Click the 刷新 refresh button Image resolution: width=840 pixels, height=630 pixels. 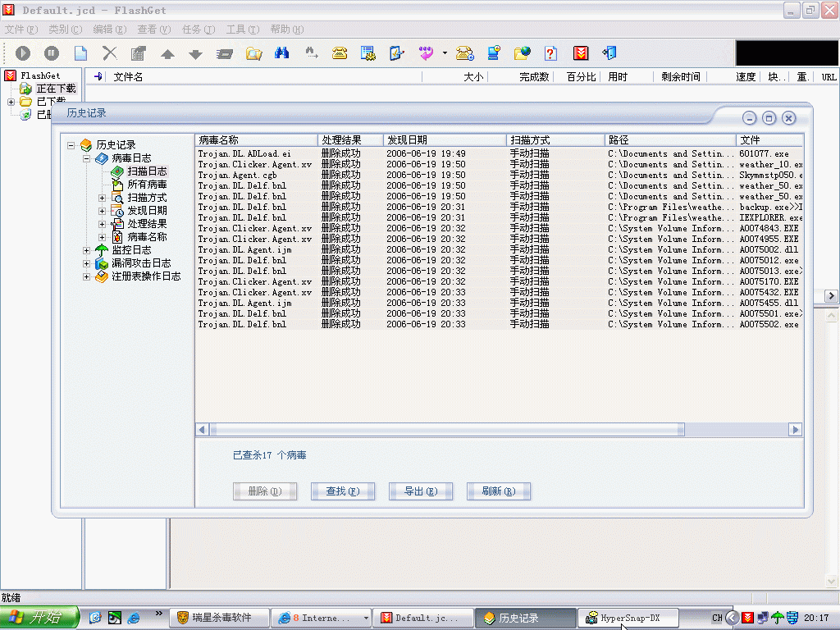(x=498, y=491)
